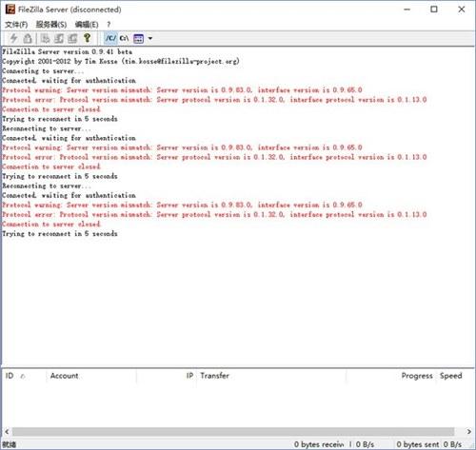
Task: Open the ? help menu
Action: [109, 25]
